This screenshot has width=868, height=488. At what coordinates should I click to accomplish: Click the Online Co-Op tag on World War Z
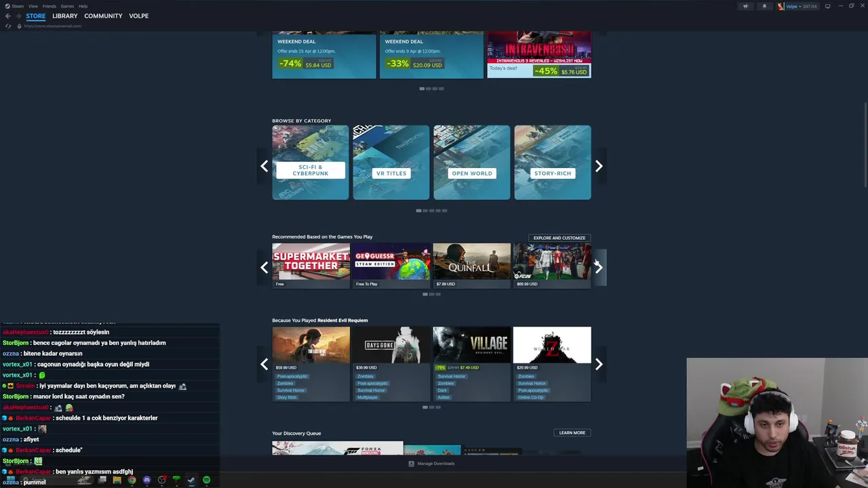[531, 397]
